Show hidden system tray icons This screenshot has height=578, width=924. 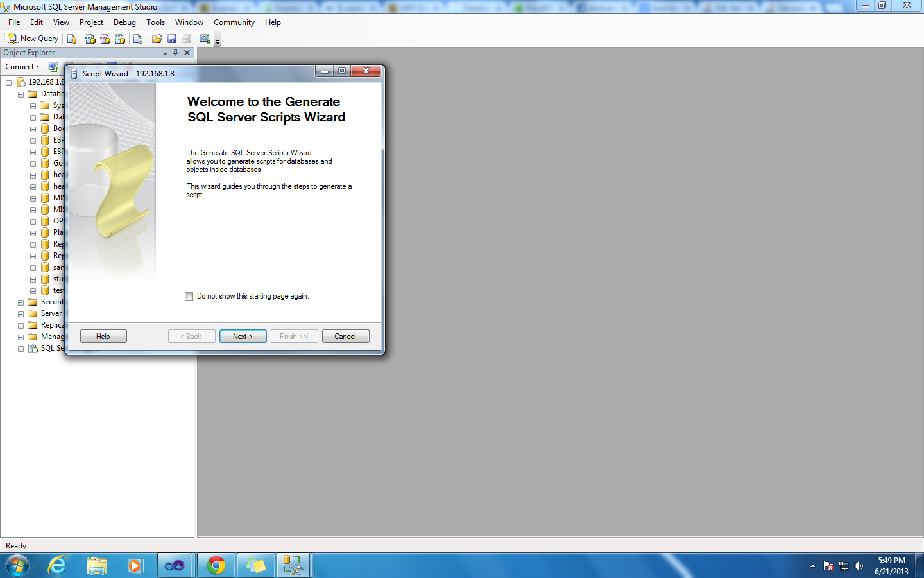click(812, 566)
